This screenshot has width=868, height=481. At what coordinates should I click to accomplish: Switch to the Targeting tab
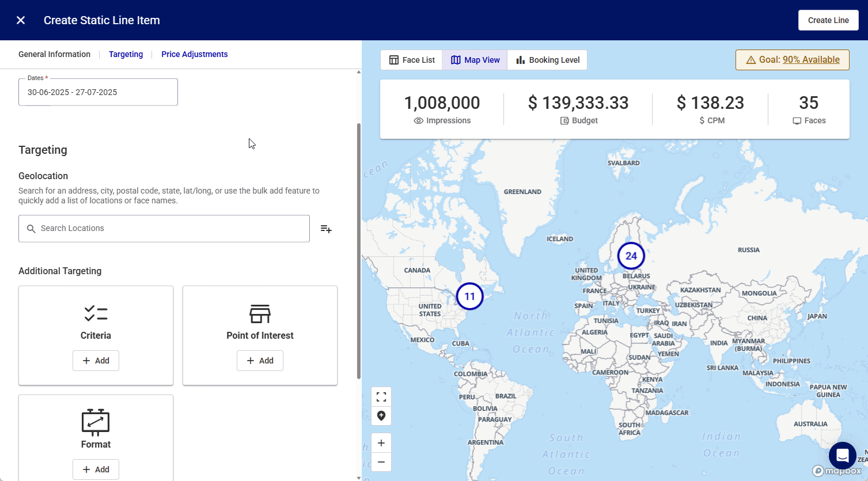pos(126,54)
